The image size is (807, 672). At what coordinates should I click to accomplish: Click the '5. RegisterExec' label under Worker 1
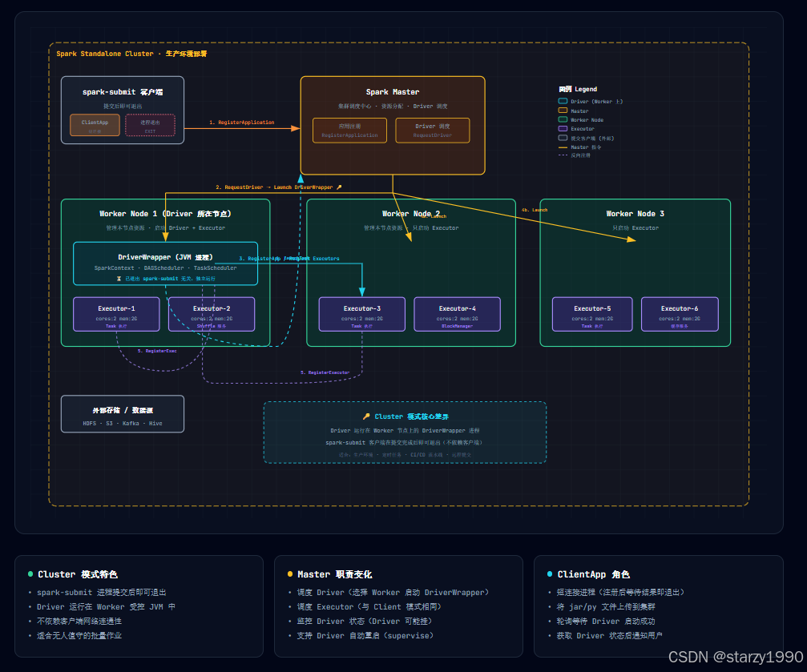click(157, 351)
